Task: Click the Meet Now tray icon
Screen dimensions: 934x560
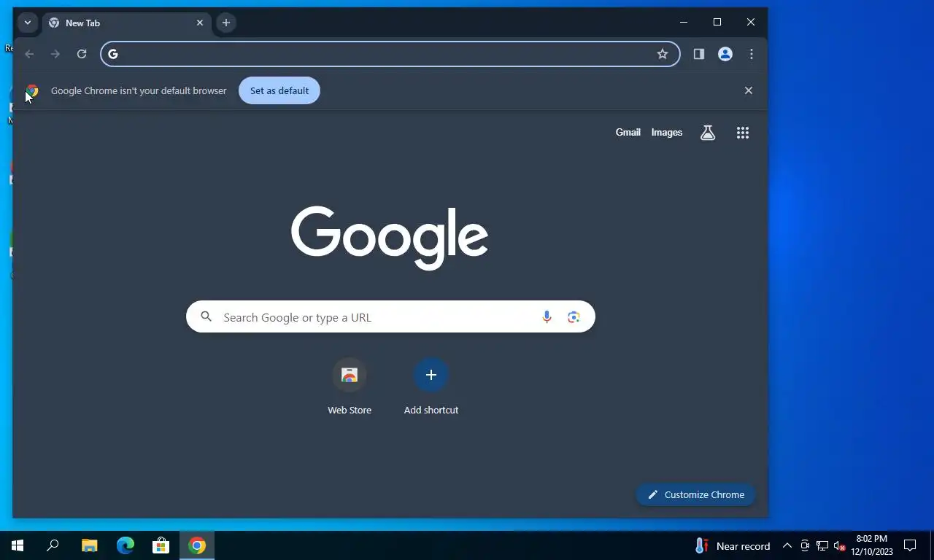Action: coord(805,545)
